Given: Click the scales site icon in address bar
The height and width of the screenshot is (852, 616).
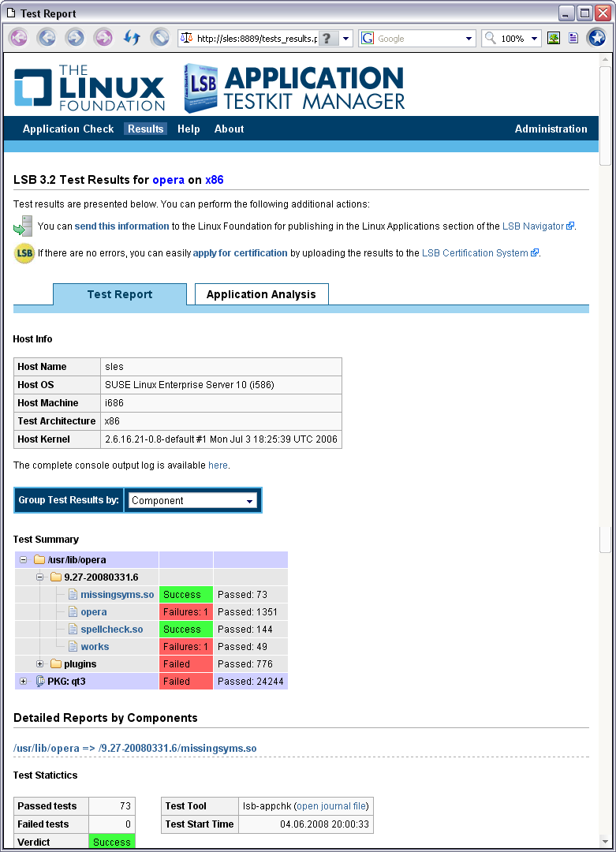Looking at the screenshot, I should click(187, 38).
